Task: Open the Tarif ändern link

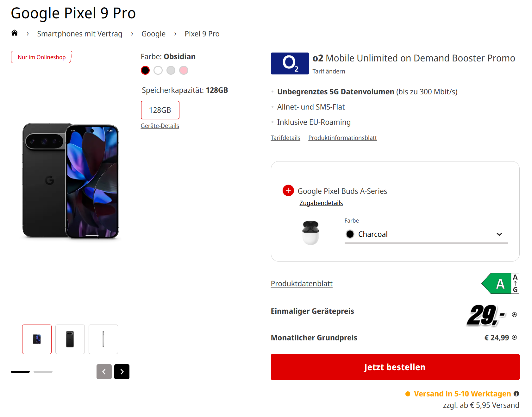Action: tap(329, 71)
